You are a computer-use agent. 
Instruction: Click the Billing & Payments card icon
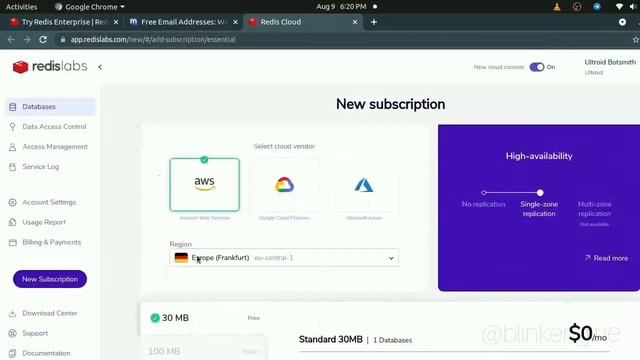pyautogui.click(x=13, y=242)
